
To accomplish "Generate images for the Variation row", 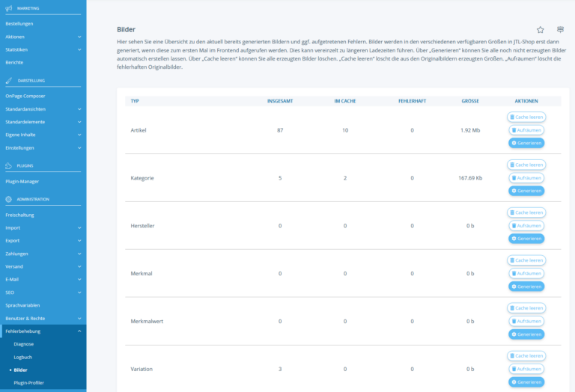I will 526,382.
